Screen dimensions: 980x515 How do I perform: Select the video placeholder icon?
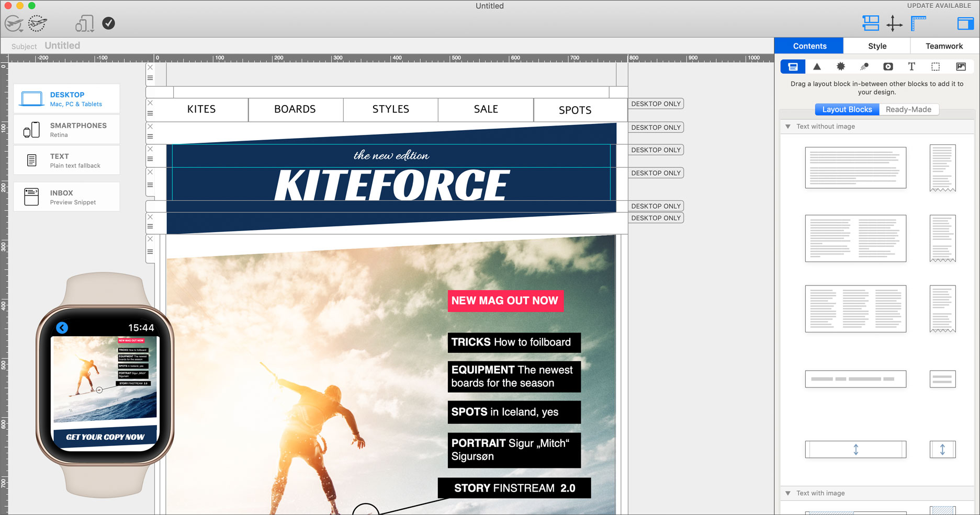(888, 66)
